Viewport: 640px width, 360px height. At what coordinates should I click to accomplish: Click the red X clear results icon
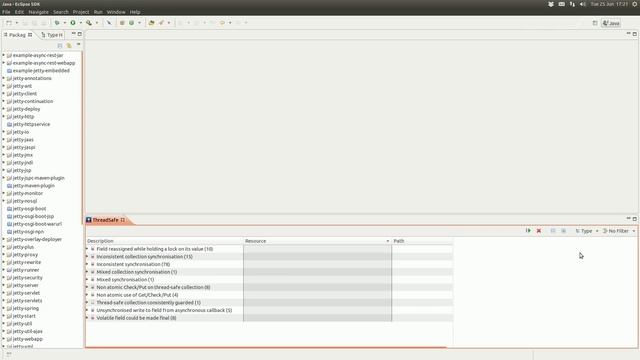[539, 231]
